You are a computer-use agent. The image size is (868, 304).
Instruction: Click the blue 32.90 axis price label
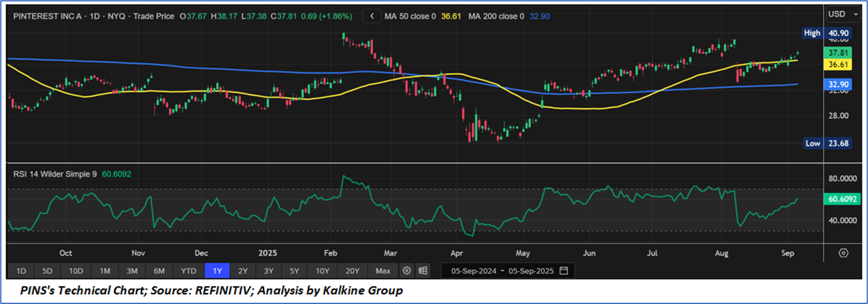pos(839,84)
